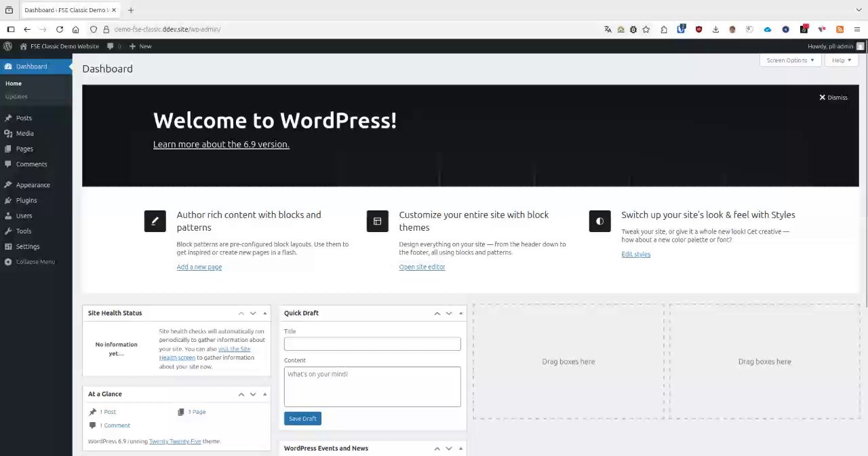The width and height of the screenshot is (868, 456).
Task: Select Home under Dashboard
Action: coord(14,83)
